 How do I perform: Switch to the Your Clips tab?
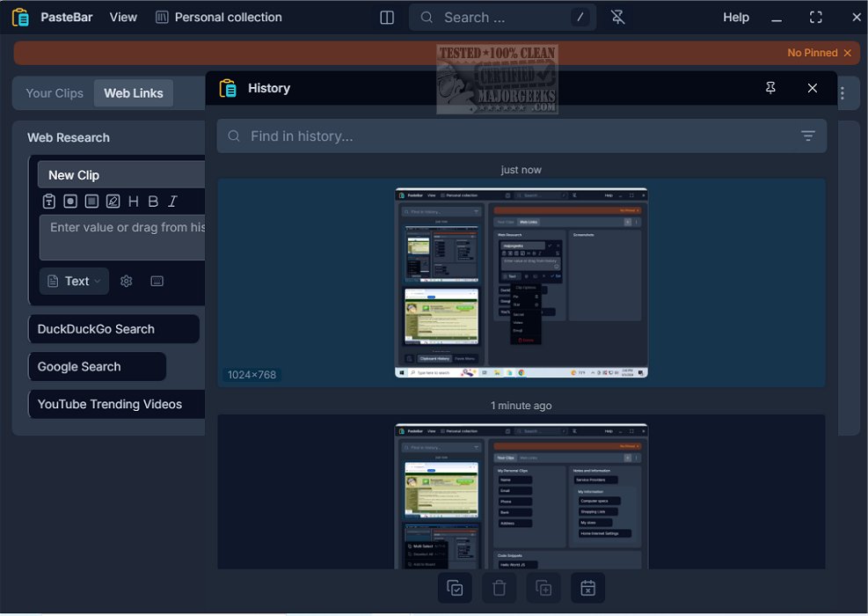[55, 93]
